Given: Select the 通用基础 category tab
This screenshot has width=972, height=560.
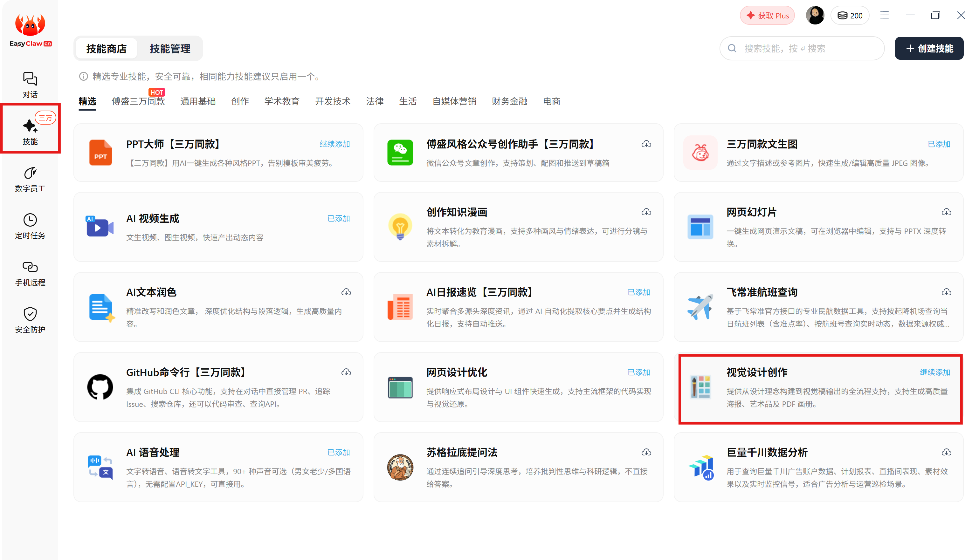Looking at the screenshot, I should (198, 101).
